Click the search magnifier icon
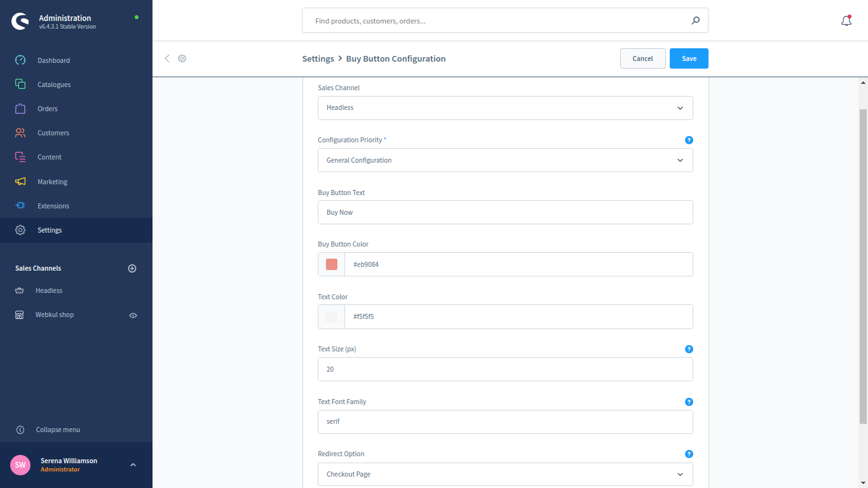This screenshot has width=868, height=488. 695,20
